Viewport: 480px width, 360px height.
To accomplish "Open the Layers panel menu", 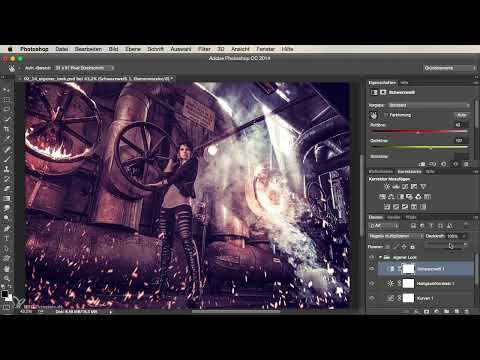I will [x=476, y=217].
